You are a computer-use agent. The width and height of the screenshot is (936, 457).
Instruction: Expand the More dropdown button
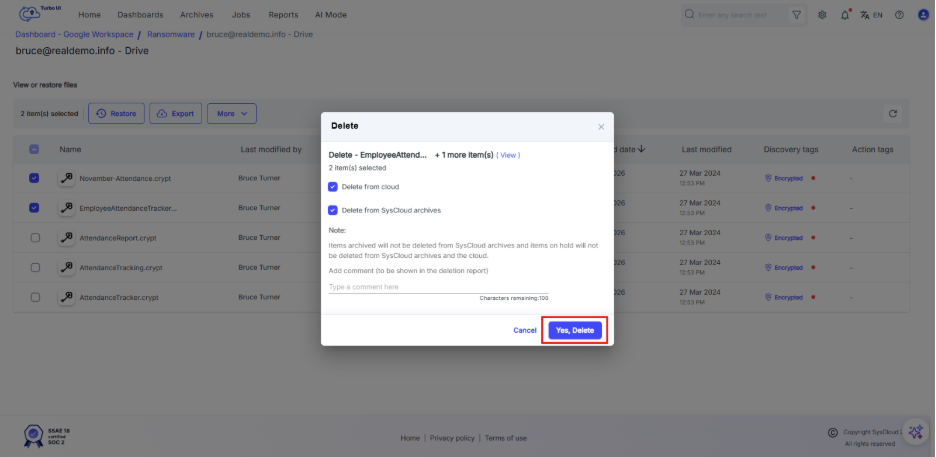coord(232,114)
